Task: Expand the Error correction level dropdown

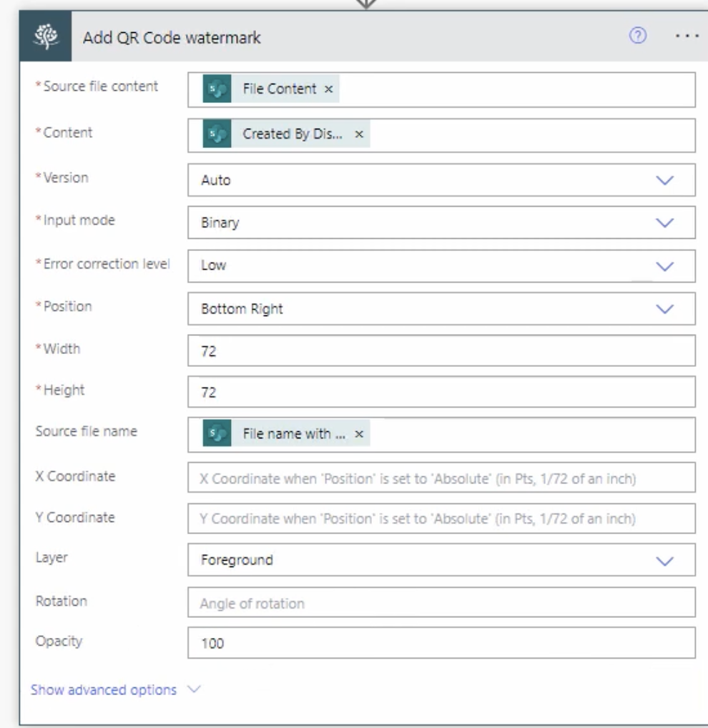Action: pyautogui.click(x=664, y=266)
